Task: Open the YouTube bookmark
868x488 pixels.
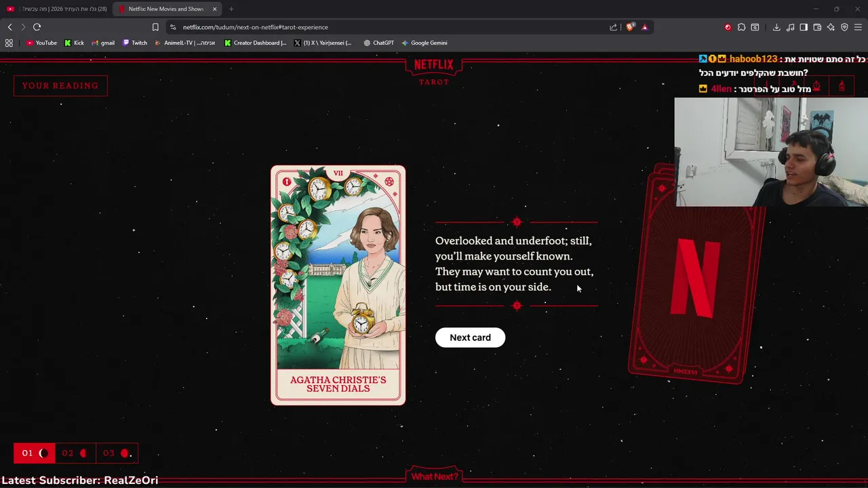Action: click(41, 43)
